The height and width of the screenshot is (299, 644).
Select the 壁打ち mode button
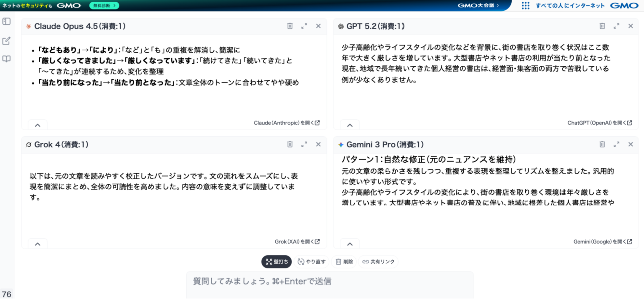[276, 262]
